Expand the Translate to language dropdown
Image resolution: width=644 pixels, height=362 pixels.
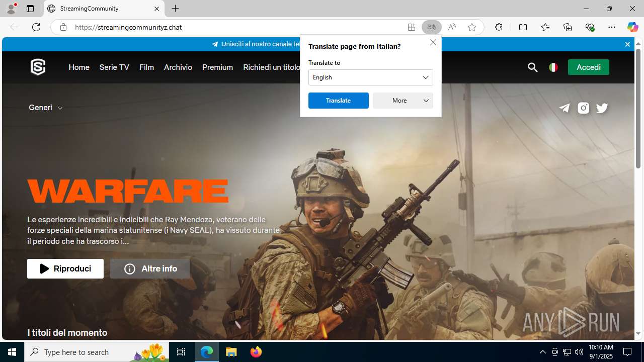click(371, 77)
